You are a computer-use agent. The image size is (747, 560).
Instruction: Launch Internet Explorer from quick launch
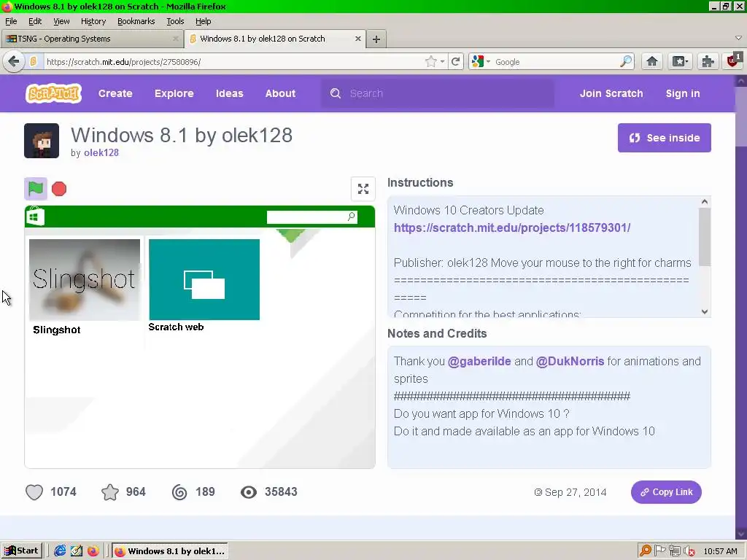point(60,551)
